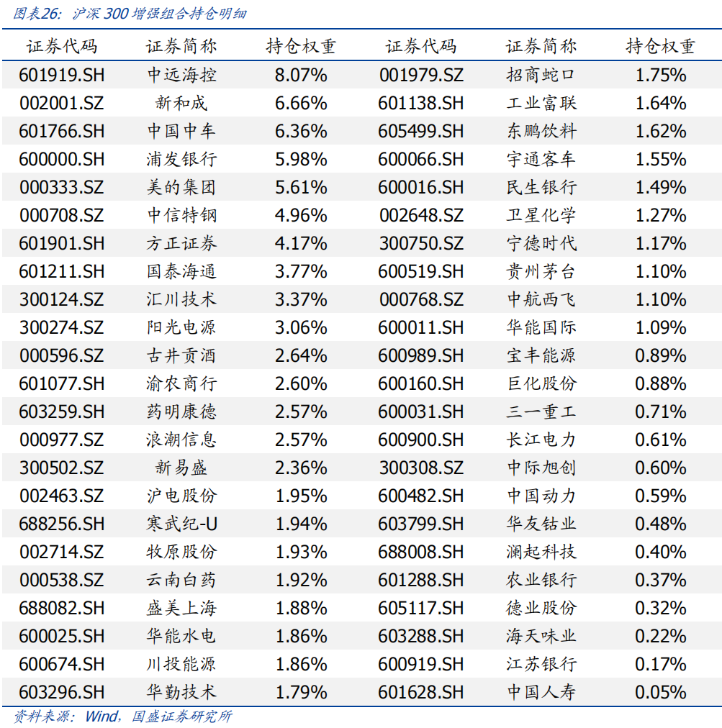The height and width of the screenshot is (728, 722).
Task: Select stock code 002714.SZ
Action: pyautogui.click(x=62, y=552)
